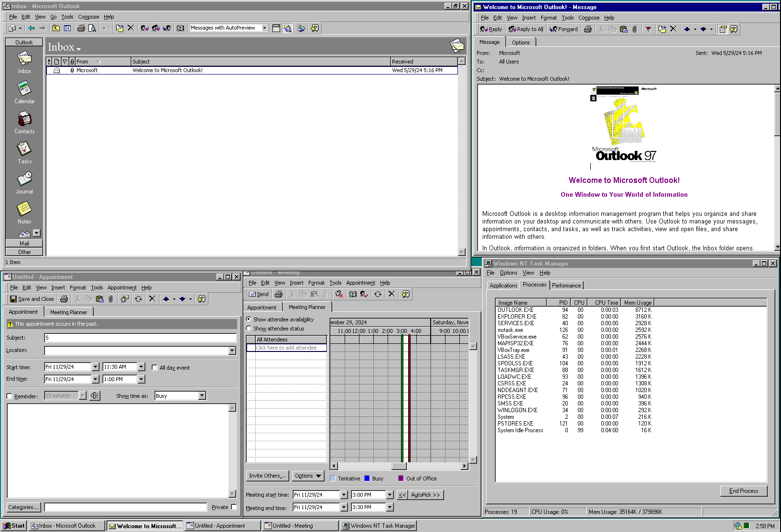This screenshot has width=781, height=532.
Task: Click Office Assistant icon in the Meeting toolbar
Action: pos(405,294)
